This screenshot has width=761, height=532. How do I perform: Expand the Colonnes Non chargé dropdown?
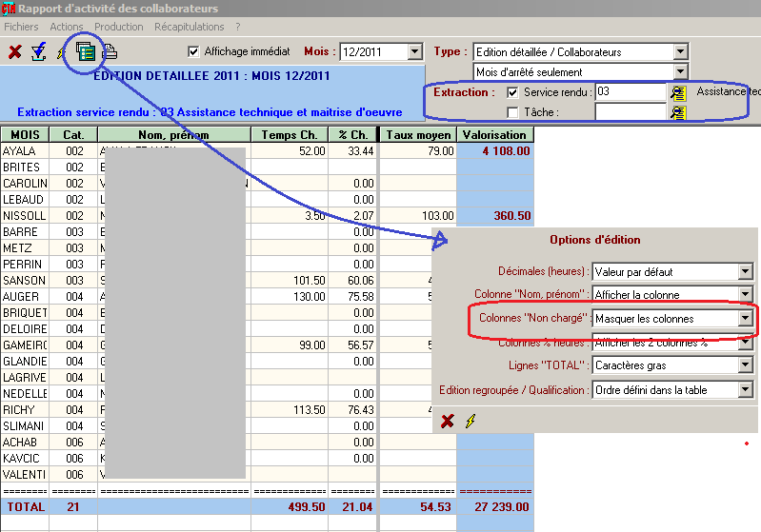point(746,318)
